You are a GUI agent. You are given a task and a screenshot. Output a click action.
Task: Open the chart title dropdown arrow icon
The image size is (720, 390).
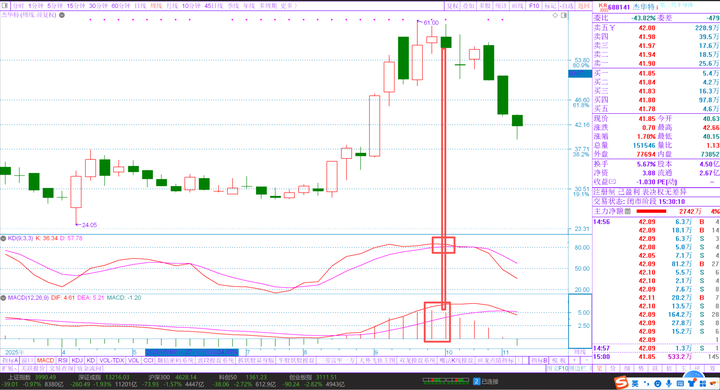[x=62, y=15]
